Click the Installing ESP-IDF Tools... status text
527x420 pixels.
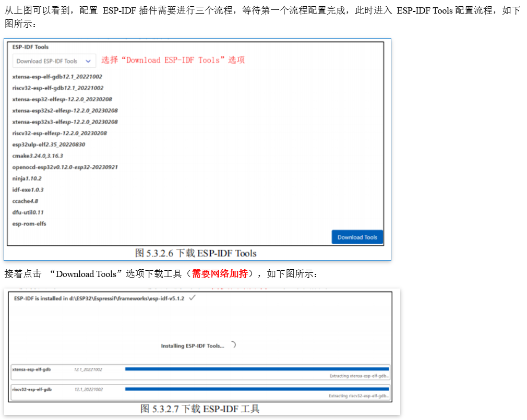pos(193,346)
